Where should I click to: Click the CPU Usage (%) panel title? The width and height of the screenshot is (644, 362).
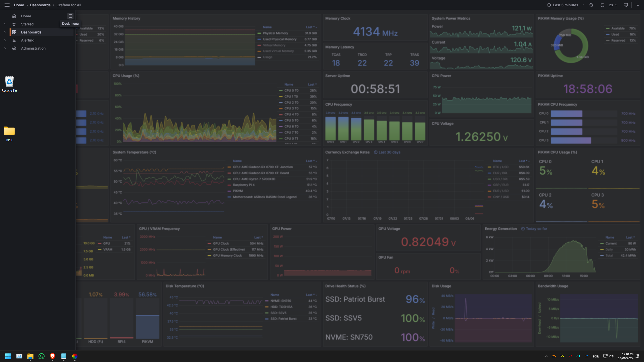tap(126, 76)
